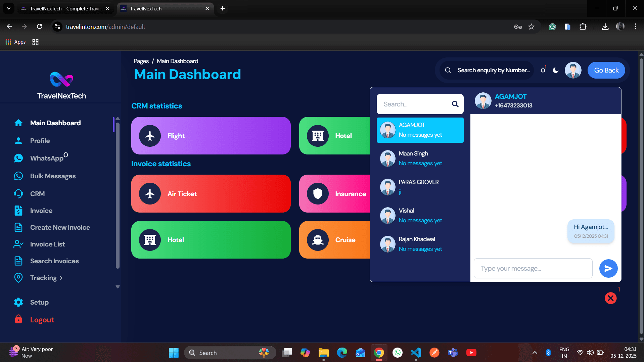Collapse the sidebar with the down arrow
The height and width of the screenshot is (362, 644).
[118, 287]
